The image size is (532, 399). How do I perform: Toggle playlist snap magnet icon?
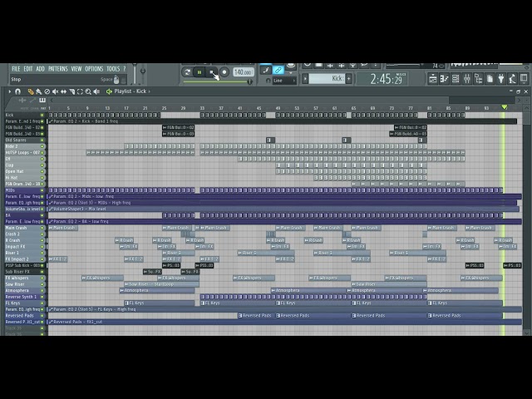pyautogui.click(x=17, y=91)
